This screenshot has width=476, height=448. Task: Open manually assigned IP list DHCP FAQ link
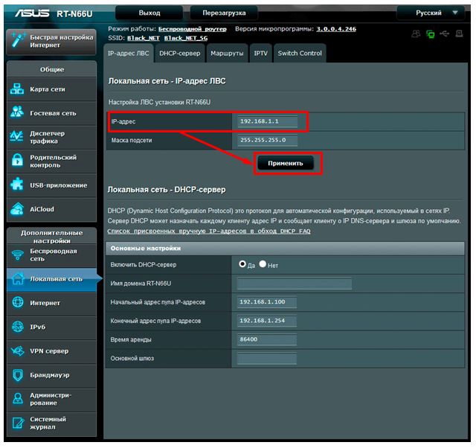[x=209, y=231]
